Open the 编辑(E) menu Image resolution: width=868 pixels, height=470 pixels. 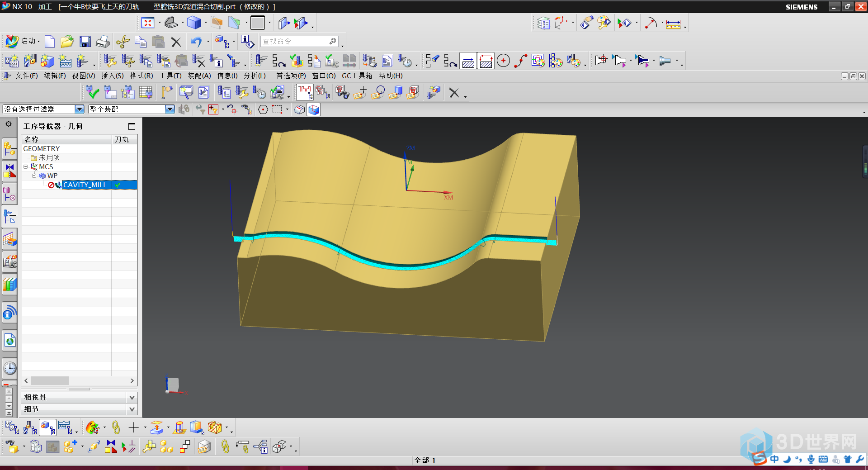tap(55, 76)
